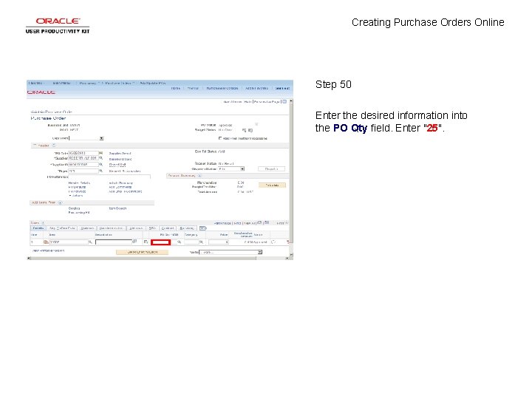Switch to the Contract tab
Image resolution: width=532 pixels, height=399 pixels.
[168, 228]
